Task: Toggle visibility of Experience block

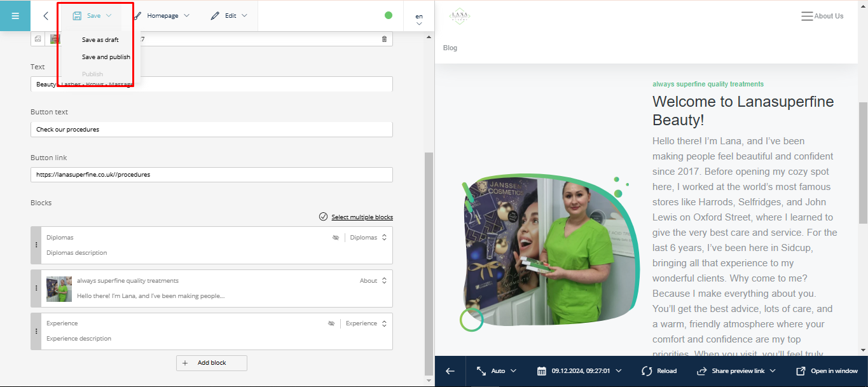Action: click(331, 323)
